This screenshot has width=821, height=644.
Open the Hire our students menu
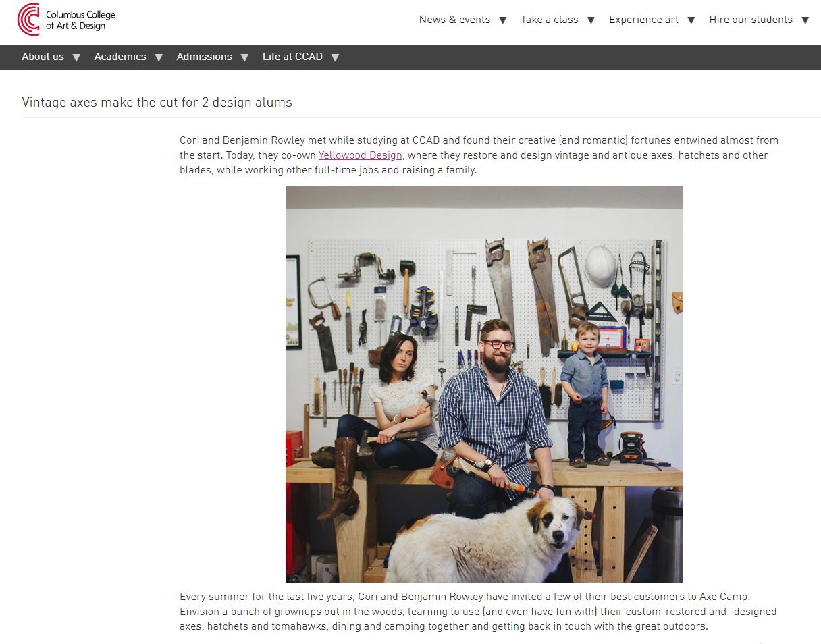pyautogui.click(x=751, y=20)
